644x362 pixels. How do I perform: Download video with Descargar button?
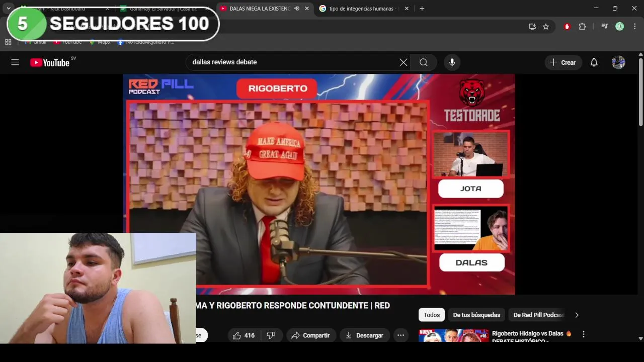coord(364,335)
